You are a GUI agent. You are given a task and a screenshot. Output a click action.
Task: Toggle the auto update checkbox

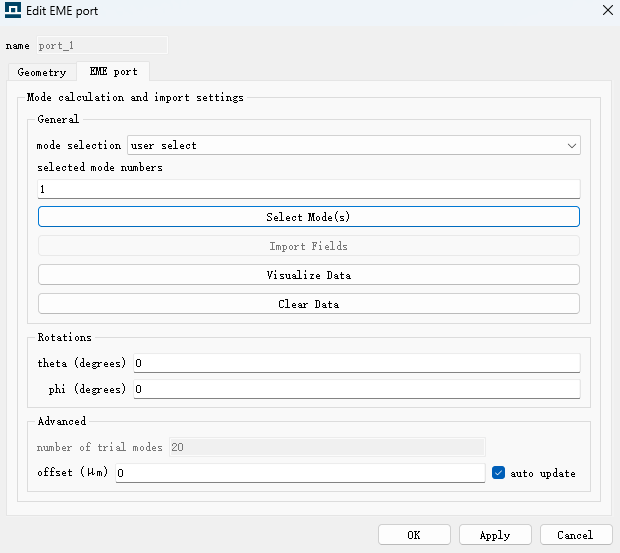click(x=498, y=472)
